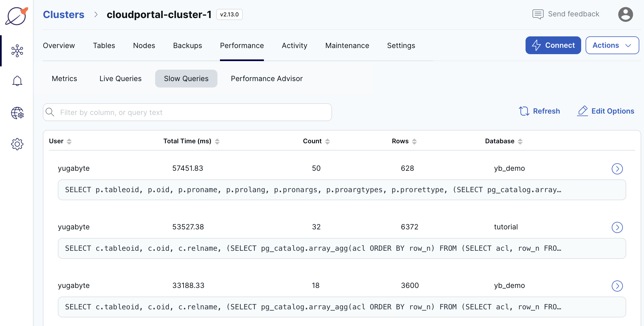Click the rows value 6372
Image resolution: width=644 pixels, height=326 pixels.
[x=409, y=227]
